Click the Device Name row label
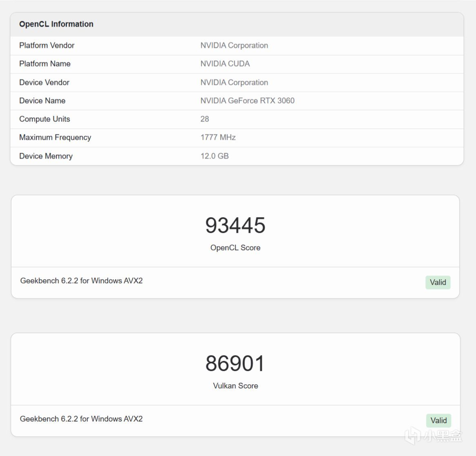 point(42,101)
